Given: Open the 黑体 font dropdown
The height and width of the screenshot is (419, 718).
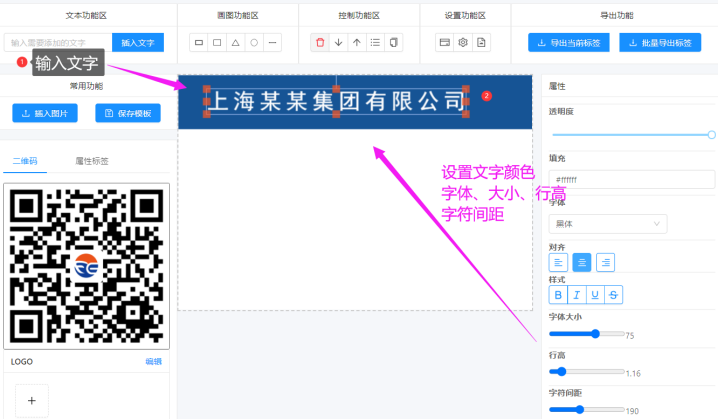Looking at the screenshot, I should pos(608,224).
